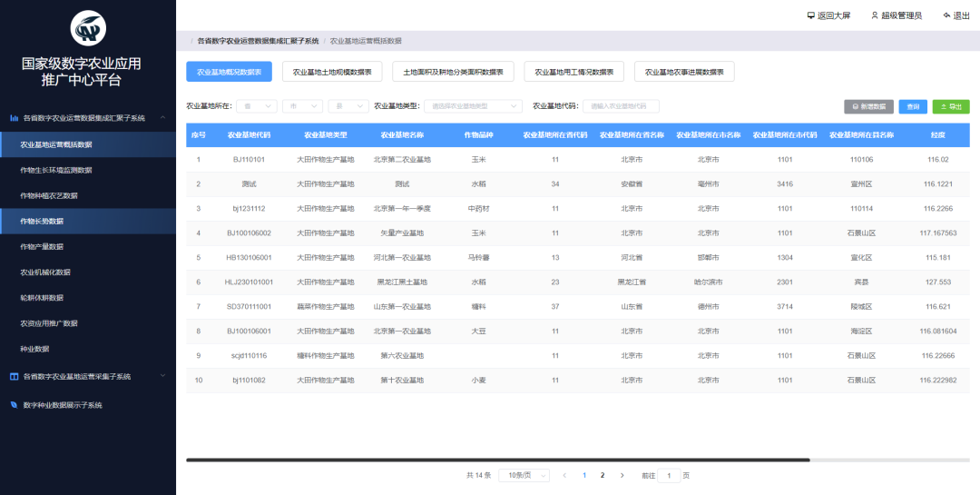Click the 超级管理员 user icon
Image resolution: width=980 pixels, height=495 pixels.
[x=875, y=15]
